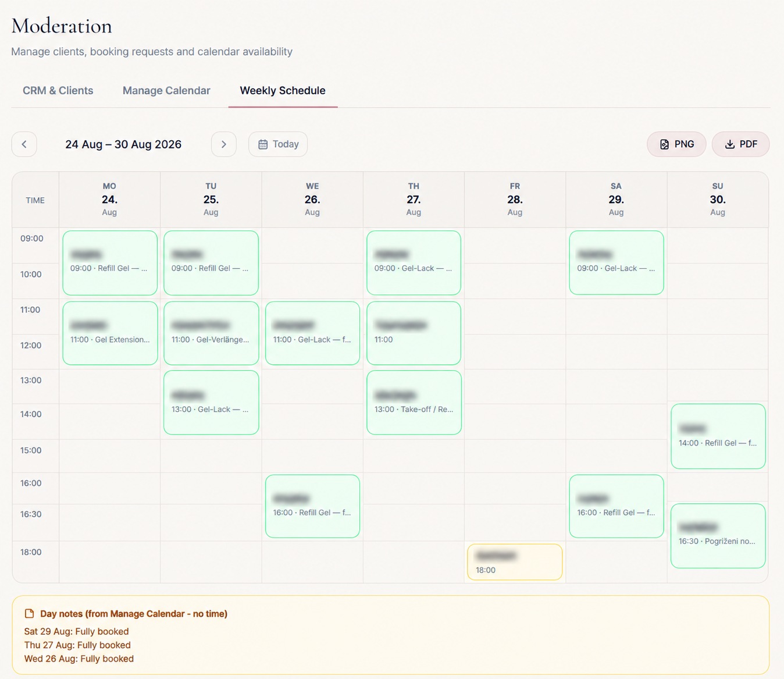Download the schedule as PDF
Viewport: 784px width, 679px height.
coord(741,144)
